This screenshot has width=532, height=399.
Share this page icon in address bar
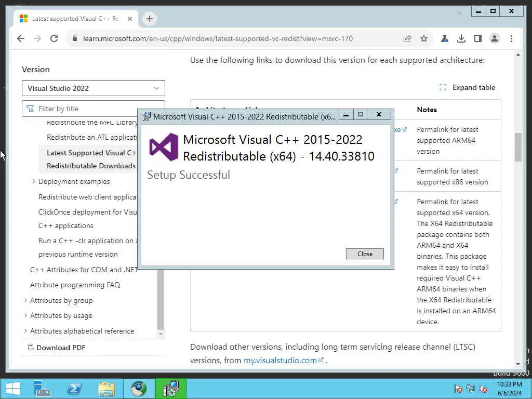(407, 38)
